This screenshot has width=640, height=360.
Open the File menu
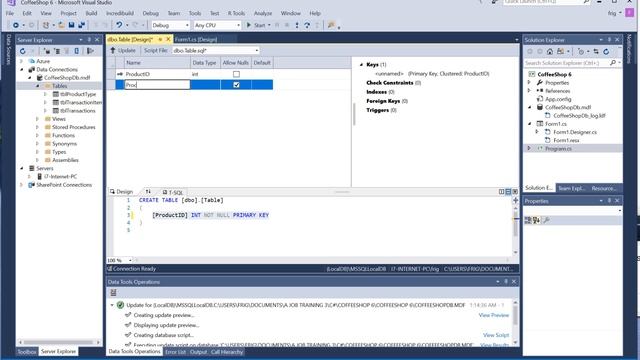(10, 13)
